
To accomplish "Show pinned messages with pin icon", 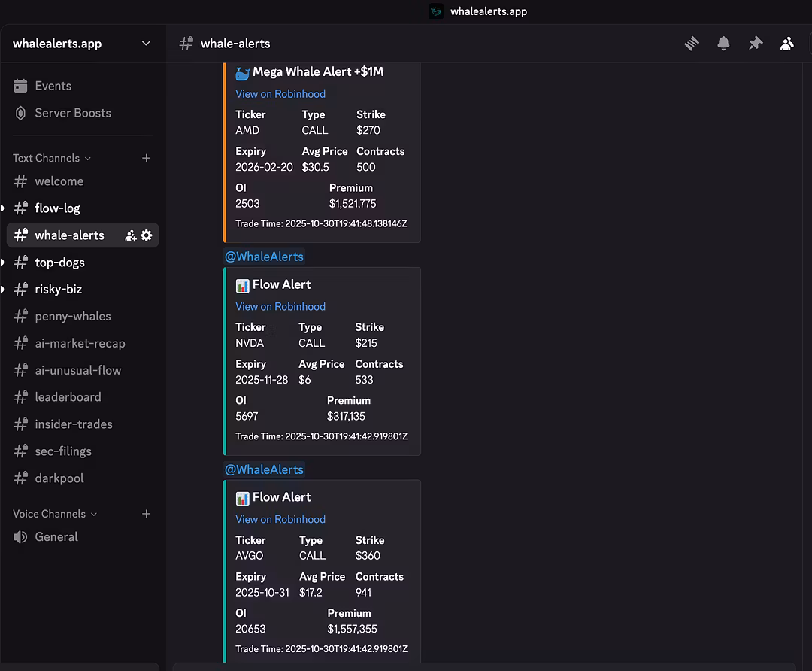I will pyautogui.click(x=755, y=44).
